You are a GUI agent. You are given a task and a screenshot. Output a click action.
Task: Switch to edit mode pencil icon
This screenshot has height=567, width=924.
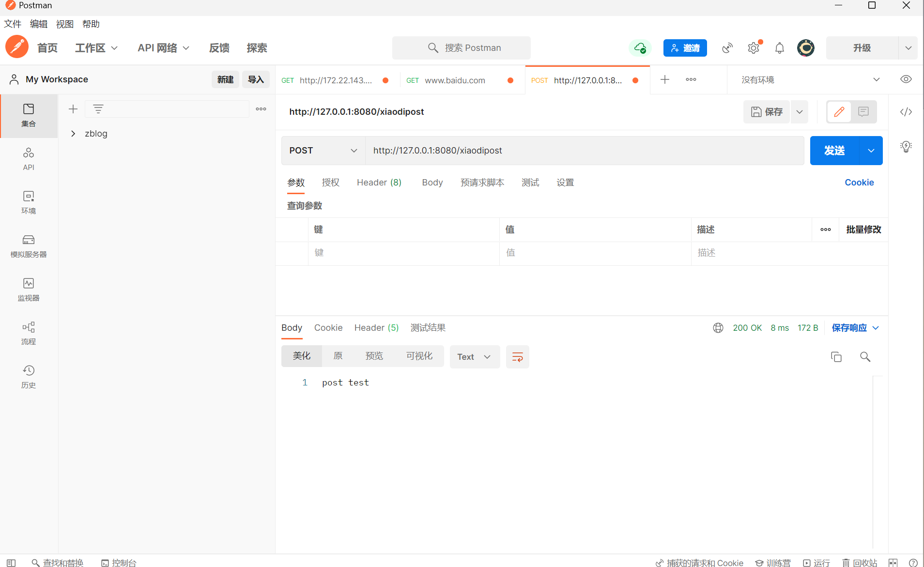(x=839, y=112)
